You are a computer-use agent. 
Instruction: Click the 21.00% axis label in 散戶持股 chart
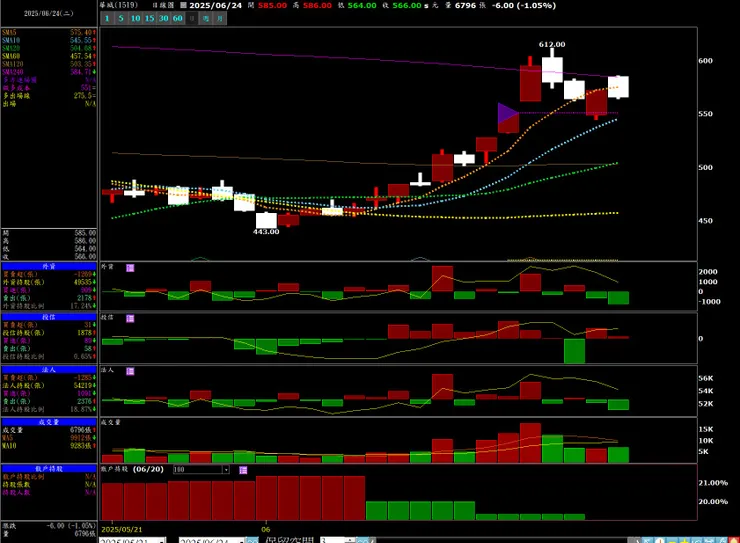pyautogui.click(x=713, y=483)
